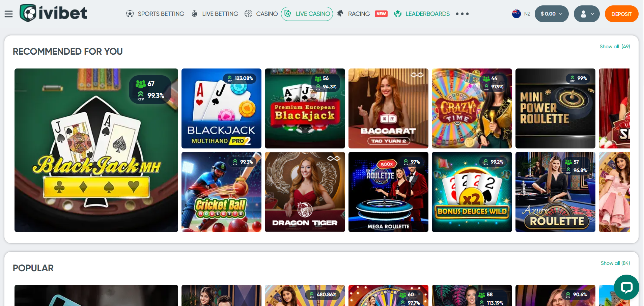This screenshot has height=306, width=644.
Task: Click the soccer ball Sports Betting icon
Action: (130, 14)
